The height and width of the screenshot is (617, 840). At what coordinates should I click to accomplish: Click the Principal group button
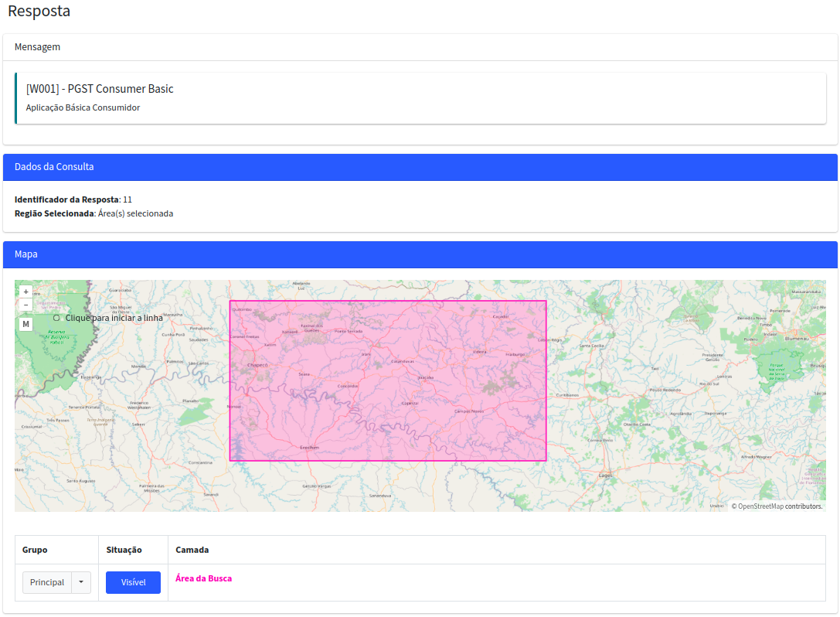(x=47, y=582)
